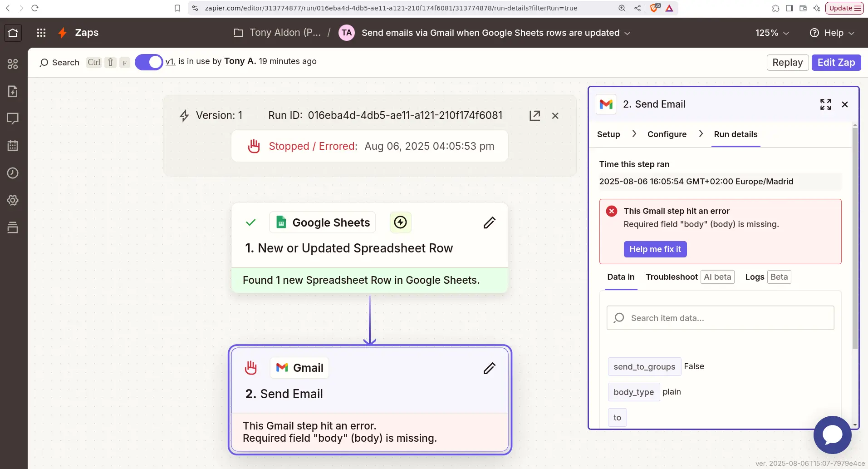Click the Search item data field

pyautogui.click(x=720, y=318)
